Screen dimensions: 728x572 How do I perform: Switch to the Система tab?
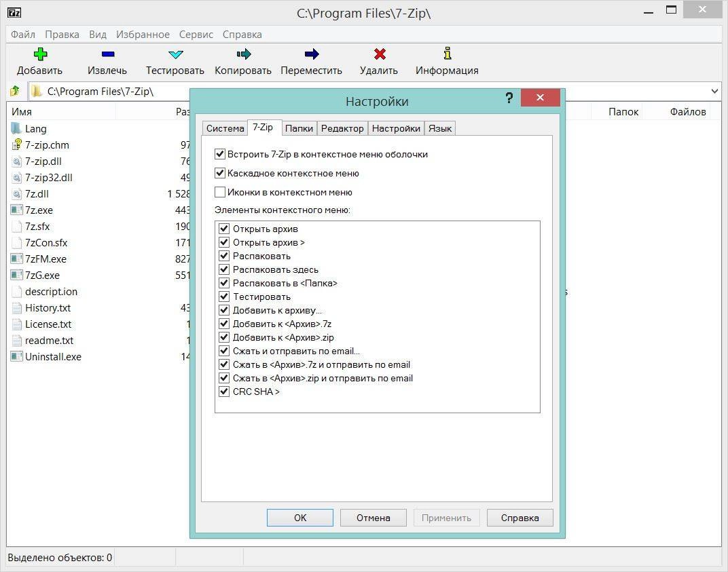point(225,128)
